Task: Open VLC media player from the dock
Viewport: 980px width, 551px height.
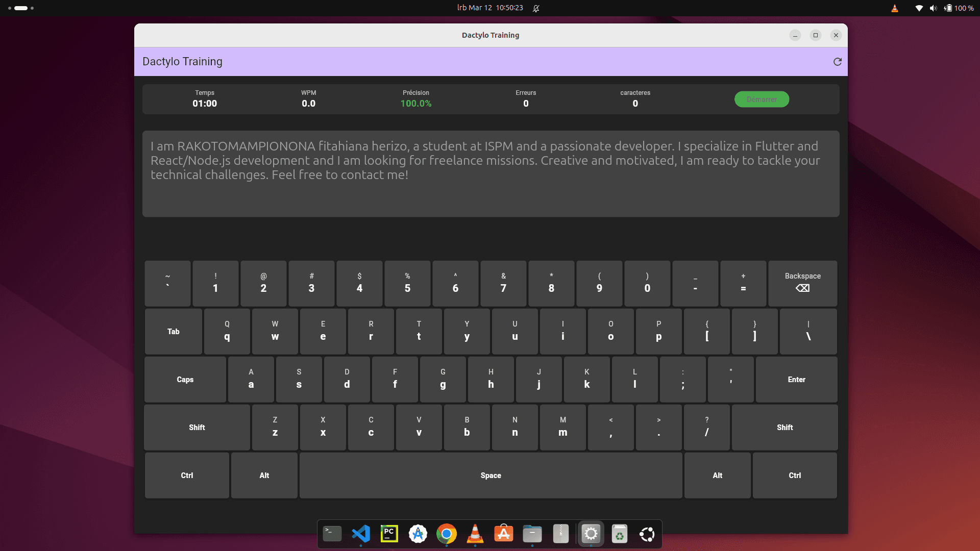Action: click(x=475, y=534)
